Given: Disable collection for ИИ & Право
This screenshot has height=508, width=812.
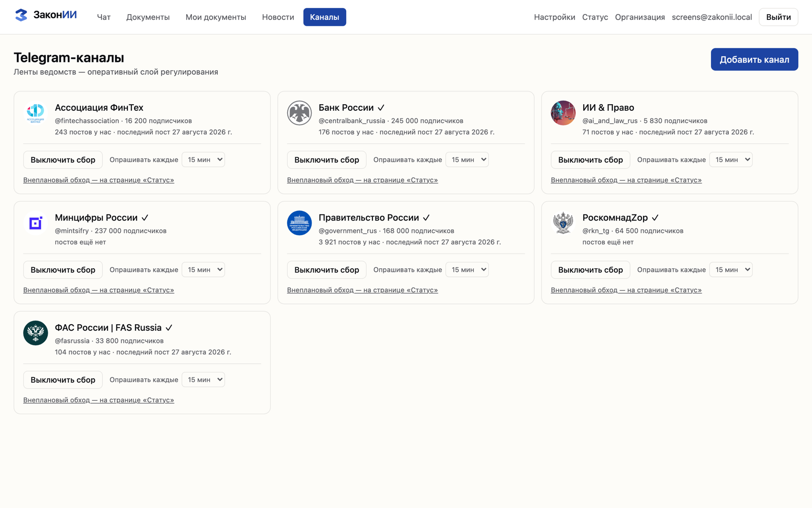Looking at the screenshot, I should (x=591, y=160).
